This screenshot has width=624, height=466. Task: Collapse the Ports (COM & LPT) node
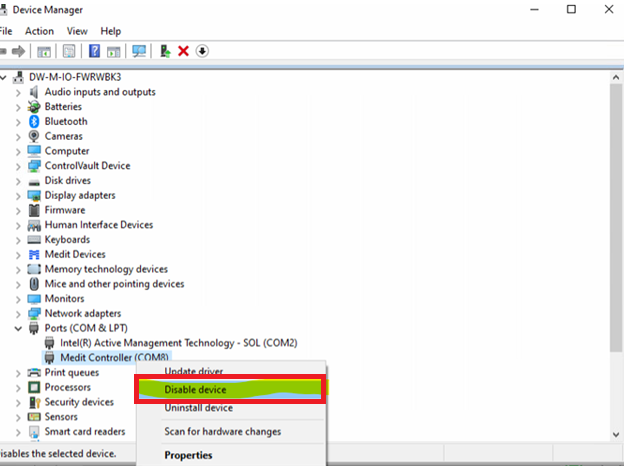point(18,329)
